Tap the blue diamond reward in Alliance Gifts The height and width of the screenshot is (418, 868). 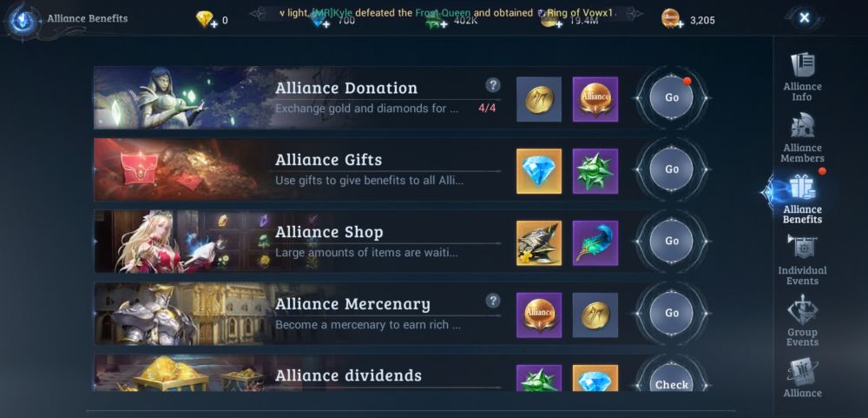coord(539,171)
